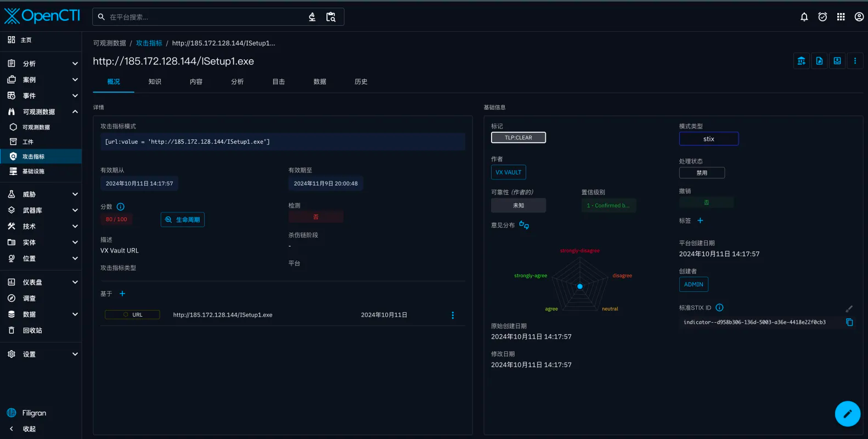Screen dimensions: 868x439
Task: Click the score info icon
Action: pos(121,207)
